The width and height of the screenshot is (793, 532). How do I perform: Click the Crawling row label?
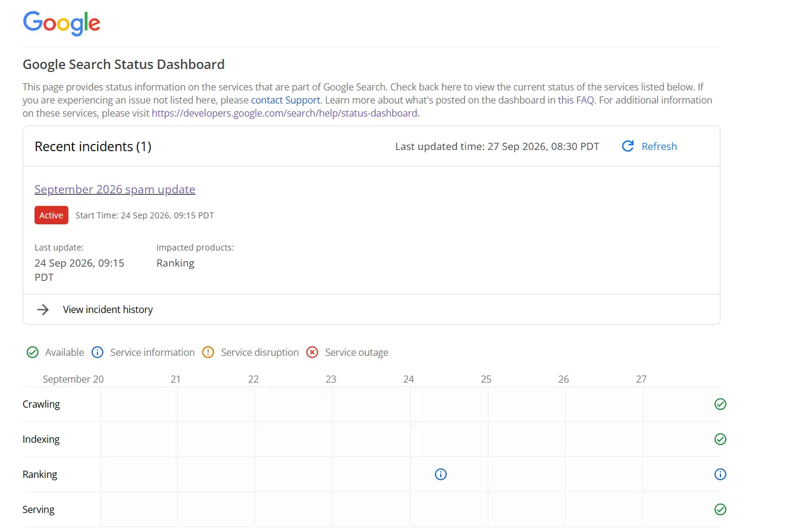pyautogui.click(x=41, y=404)
